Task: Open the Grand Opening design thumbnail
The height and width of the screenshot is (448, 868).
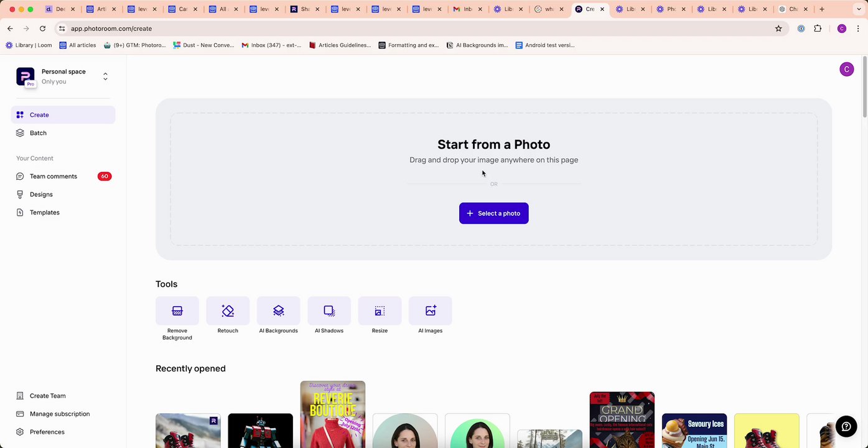Action: coord(622,420)
